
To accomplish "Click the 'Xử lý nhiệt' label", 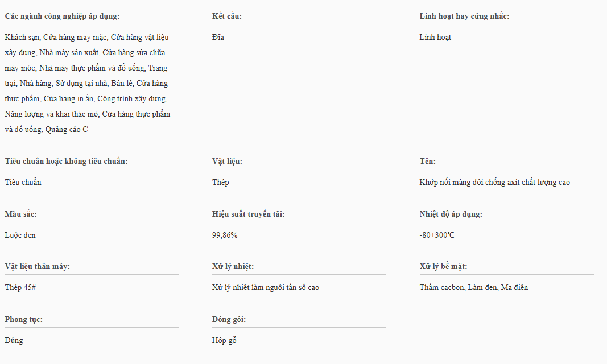I will 233,266.
